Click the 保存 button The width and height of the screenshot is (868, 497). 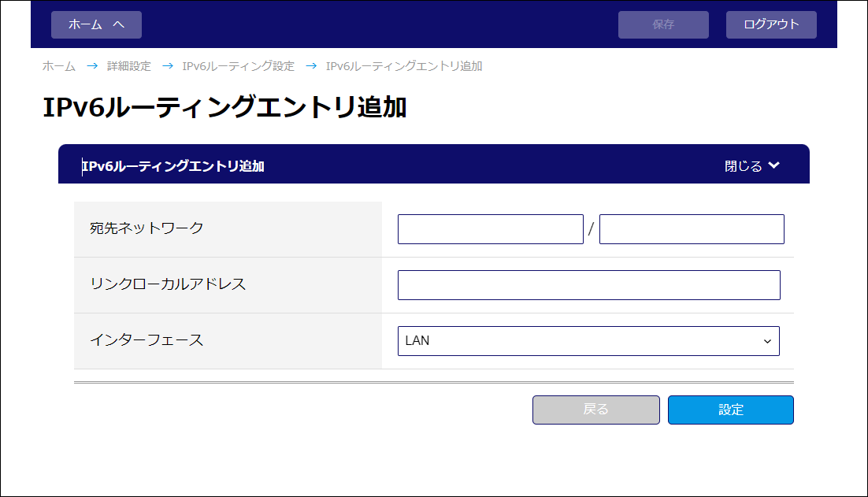[x=663, y=24]
